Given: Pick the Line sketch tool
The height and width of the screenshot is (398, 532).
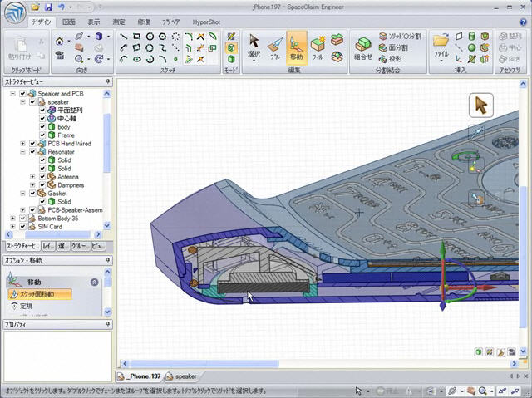Looking at the screenshot, I should coord(123,37).
